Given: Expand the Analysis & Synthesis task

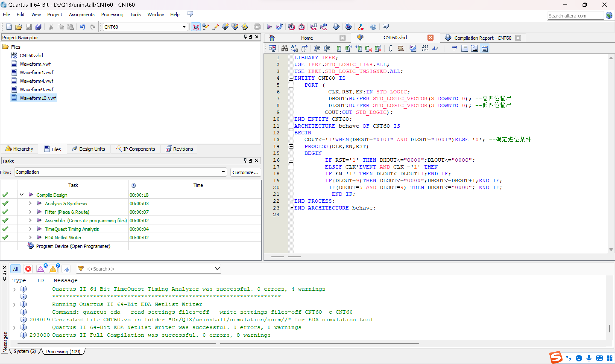Looking at the screenshot, I should [x=30, y=203].
